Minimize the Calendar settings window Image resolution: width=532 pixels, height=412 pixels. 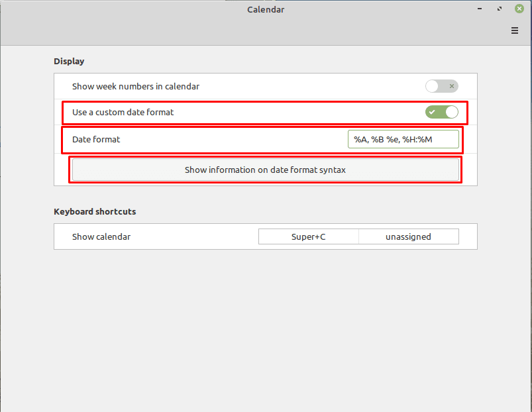[x=480, y=9]
